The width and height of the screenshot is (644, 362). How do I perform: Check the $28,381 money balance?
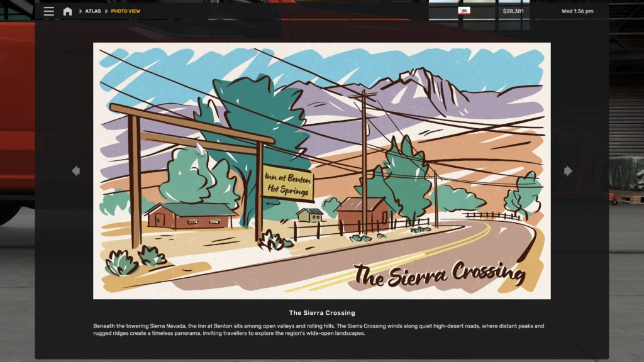[x=513, y=11]
